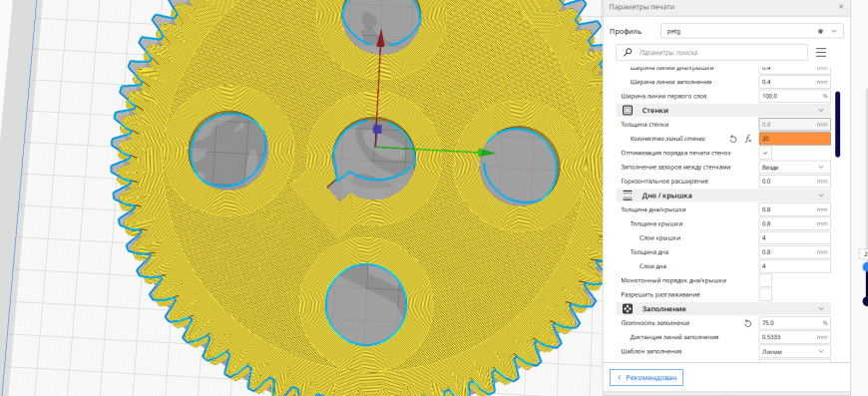Reset infill density with revert arrow
This screenshot has height=396, width=868.
click(748, 323)
